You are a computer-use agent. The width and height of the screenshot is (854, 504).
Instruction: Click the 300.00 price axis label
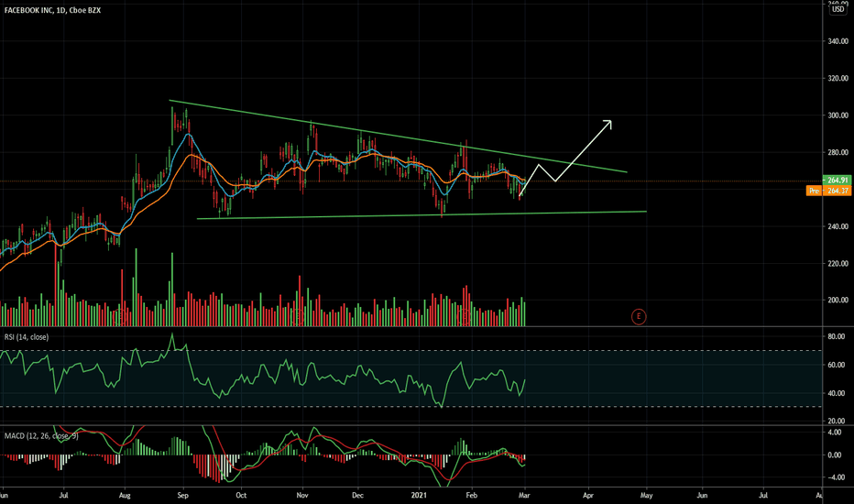838,115
